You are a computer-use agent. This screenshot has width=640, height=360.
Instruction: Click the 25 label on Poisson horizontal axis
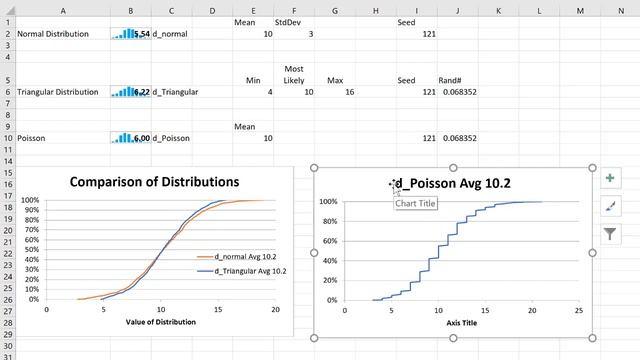point(579,311)
